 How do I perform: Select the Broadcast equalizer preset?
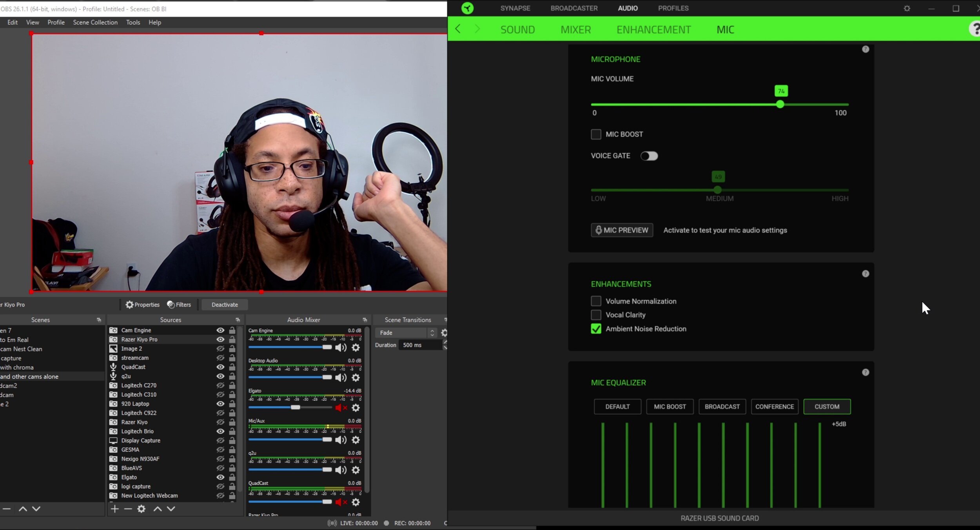point(722,407)
